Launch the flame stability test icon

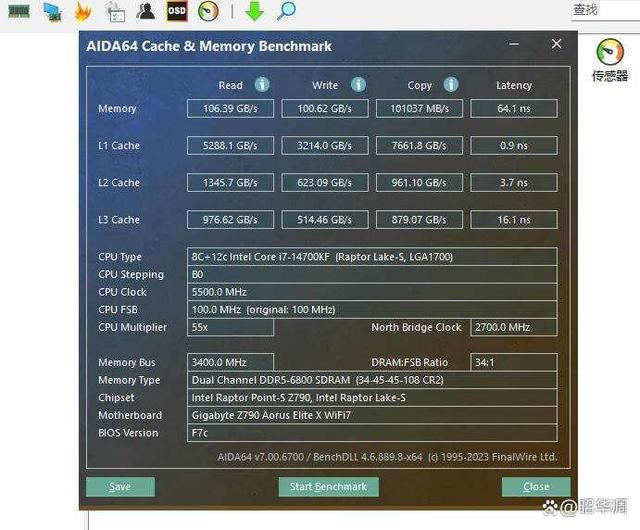83,11
